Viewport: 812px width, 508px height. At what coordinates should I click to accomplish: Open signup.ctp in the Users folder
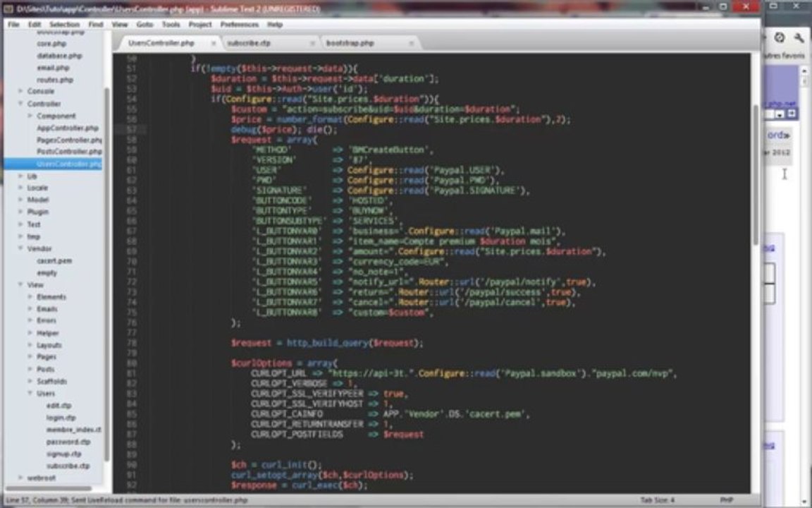(x=63, y=454)
